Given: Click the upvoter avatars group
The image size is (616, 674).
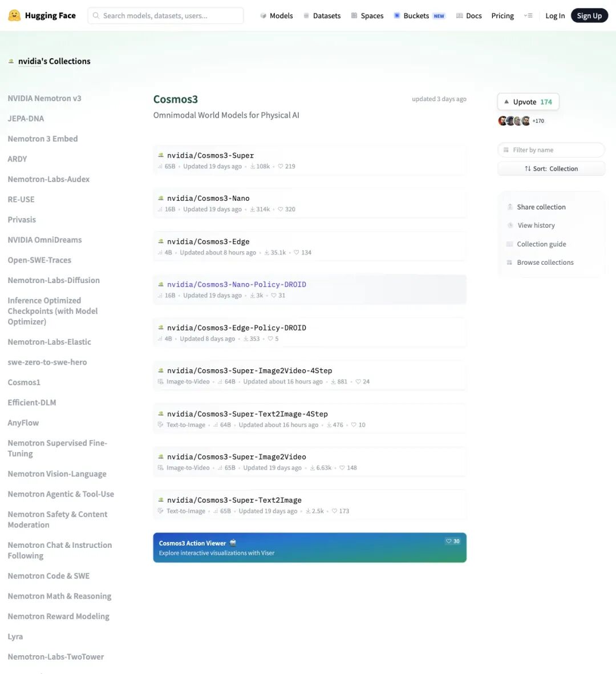Looking at the screenshot, I should point(514,121).
